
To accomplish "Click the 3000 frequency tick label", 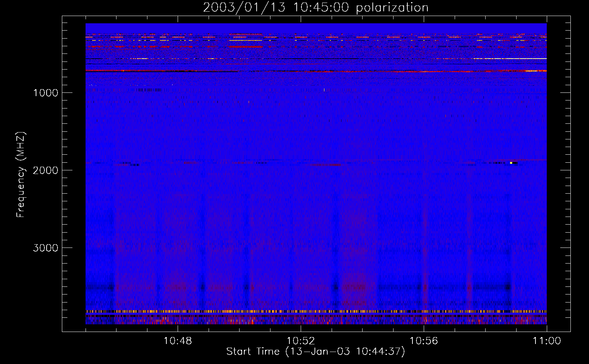I will [46, 248].
